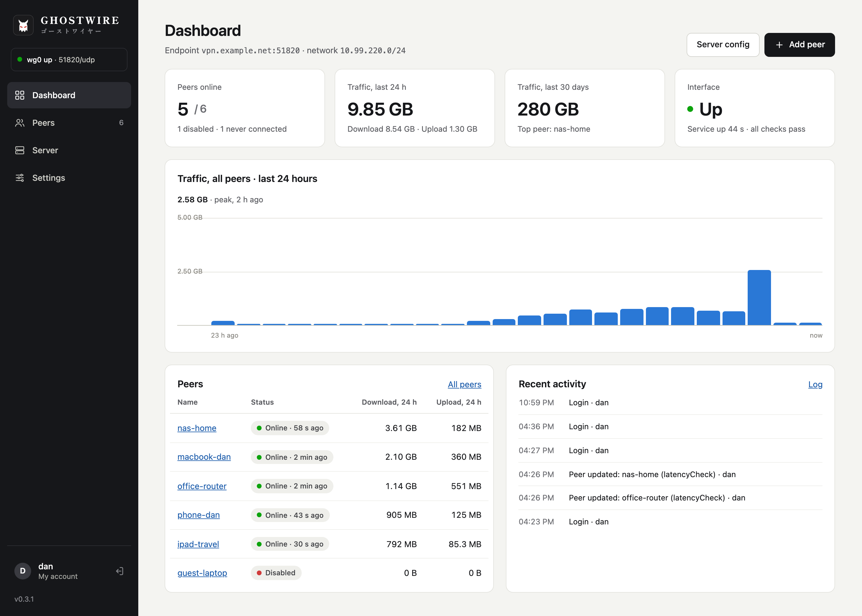Open dan My account link

click(58, 571)
